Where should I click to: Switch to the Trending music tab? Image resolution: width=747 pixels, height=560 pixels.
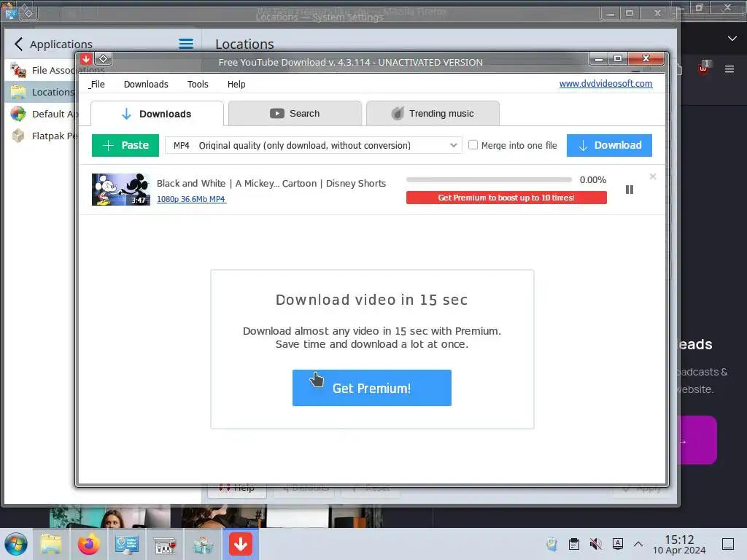tap(433, 113)
